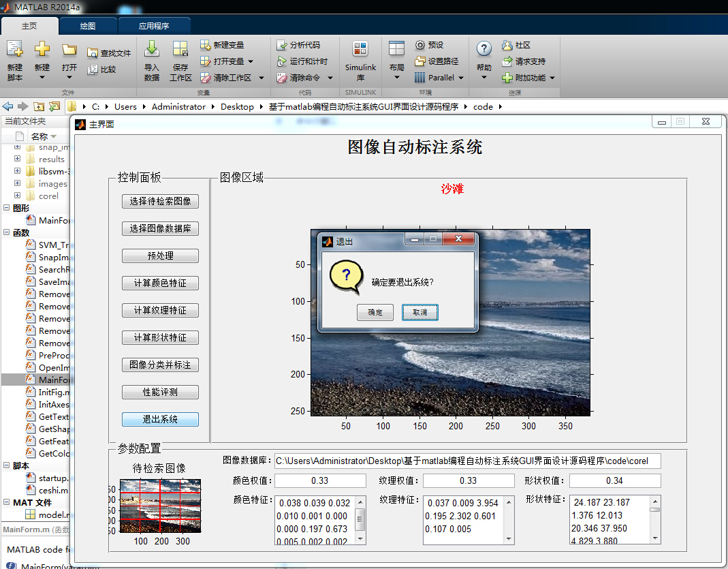
Task: Click the 计算颜色特征 button
Action: [x=160, y=283]
